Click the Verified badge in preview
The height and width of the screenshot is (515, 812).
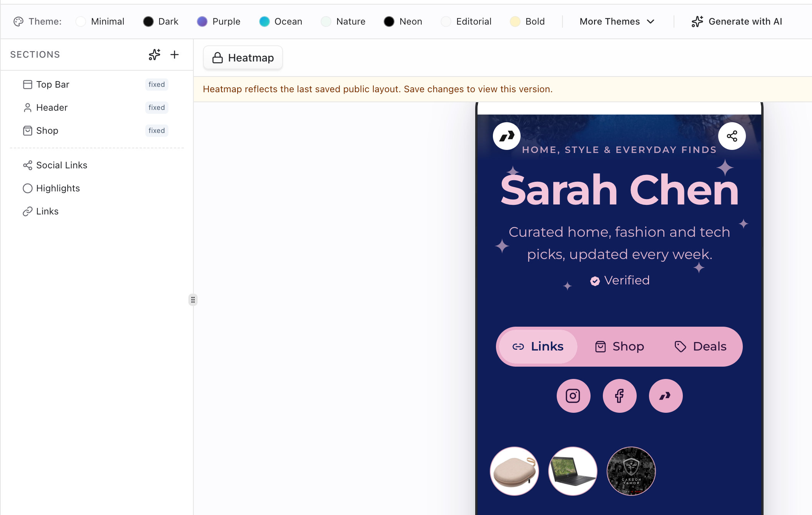[620, 281]
